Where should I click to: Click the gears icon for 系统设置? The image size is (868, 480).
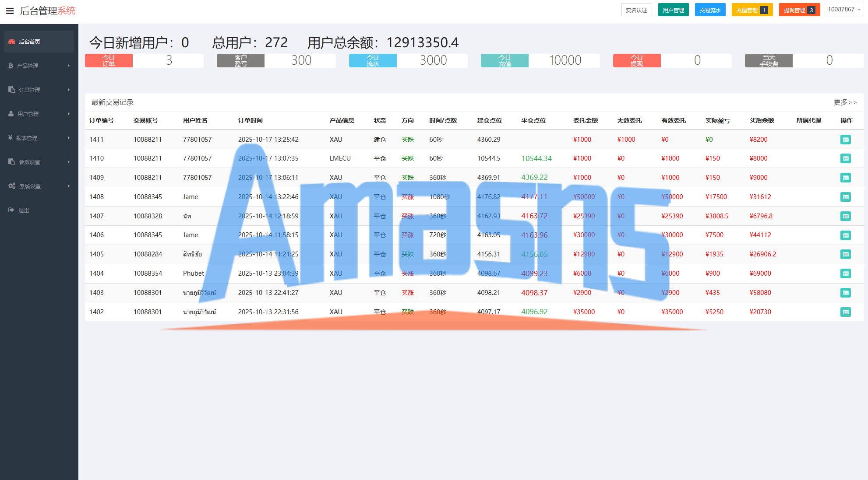pyautogui.click(x=12, y=186)
